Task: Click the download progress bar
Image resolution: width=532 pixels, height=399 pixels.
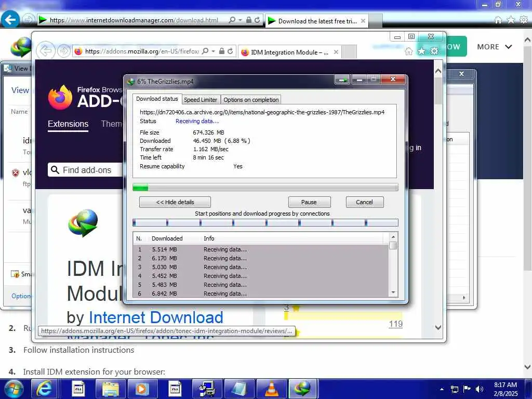Action: click(x=265, y=187)
